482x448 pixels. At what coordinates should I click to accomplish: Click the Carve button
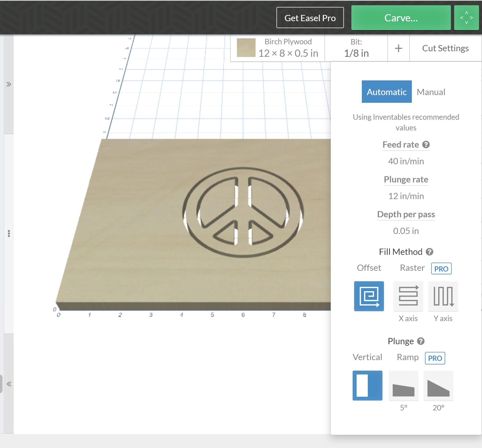pyautogui.click(x=401, y=18)
